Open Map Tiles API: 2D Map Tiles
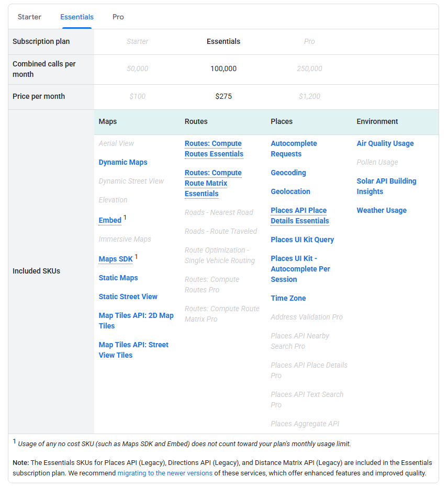This screenshot has width=448, height=489. click(x=136, y=321)
